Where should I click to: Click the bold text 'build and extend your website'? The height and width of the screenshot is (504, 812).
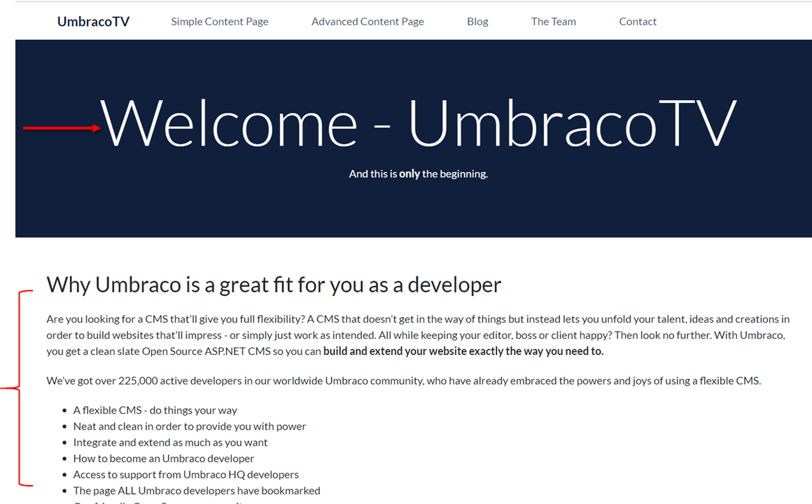click(x=463, y=351)
